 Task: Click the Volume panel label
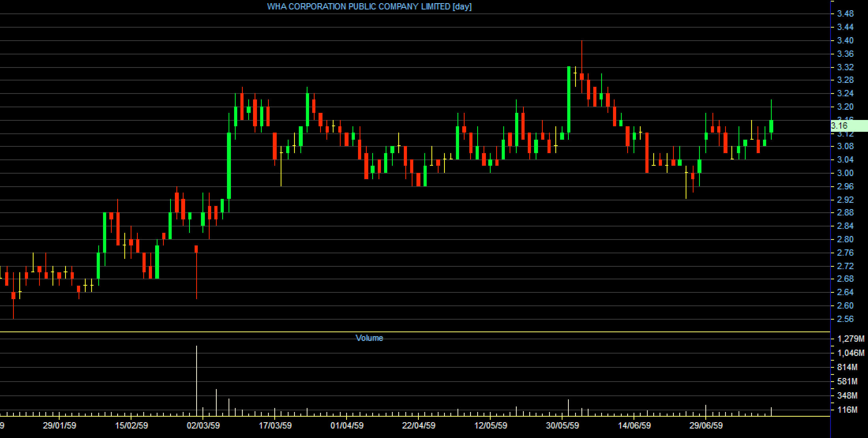[369, 338]
